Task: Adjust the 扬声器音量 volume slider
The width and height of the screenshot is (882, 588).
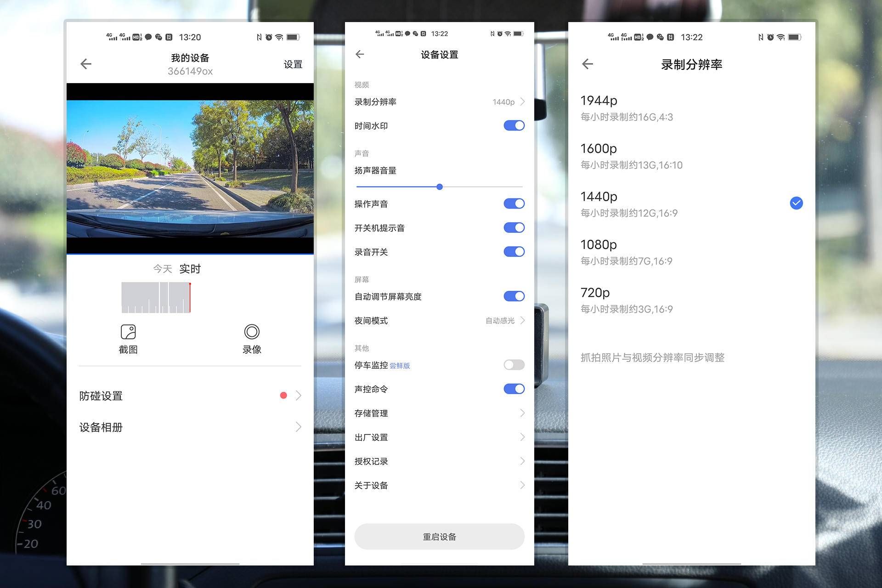Action: 440,187
